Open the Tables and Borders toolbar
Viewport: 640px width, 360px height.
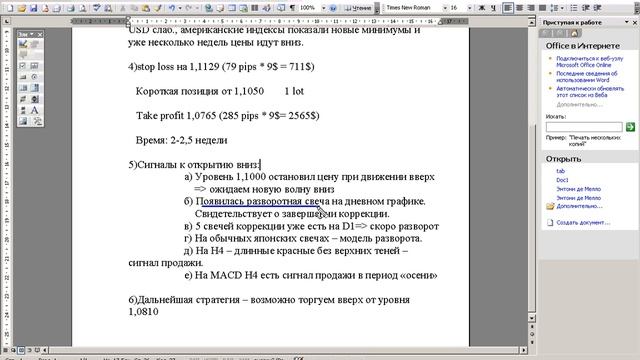220,8
